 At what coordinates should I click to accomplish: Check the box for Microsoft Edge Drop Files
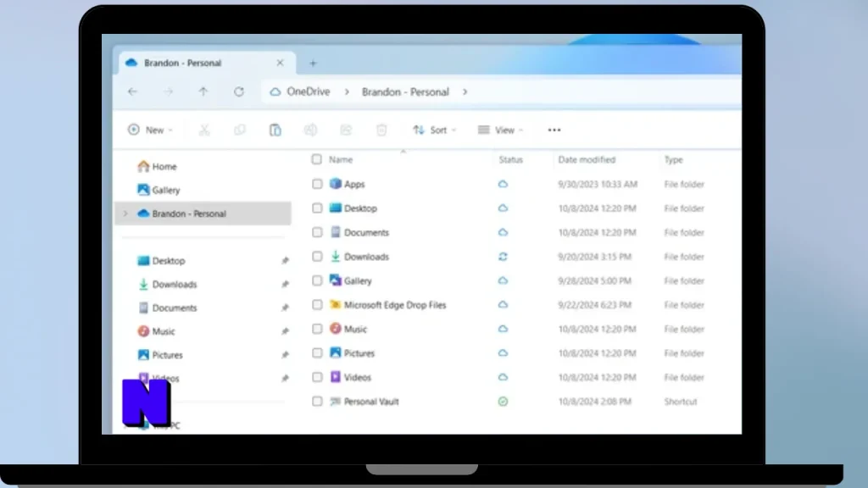(317, 305)
